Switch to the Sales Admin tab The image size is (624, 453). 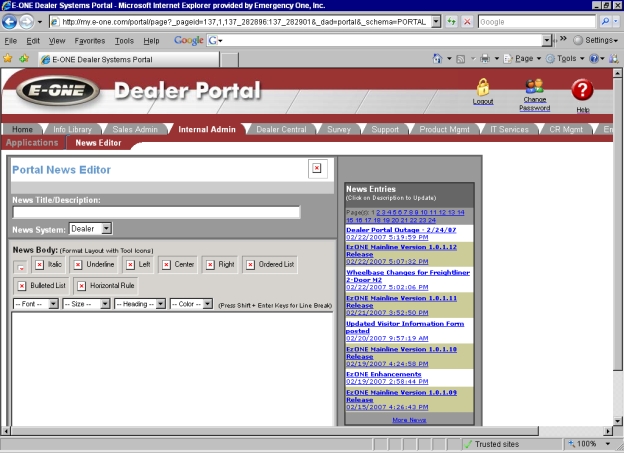coord(135,129)
